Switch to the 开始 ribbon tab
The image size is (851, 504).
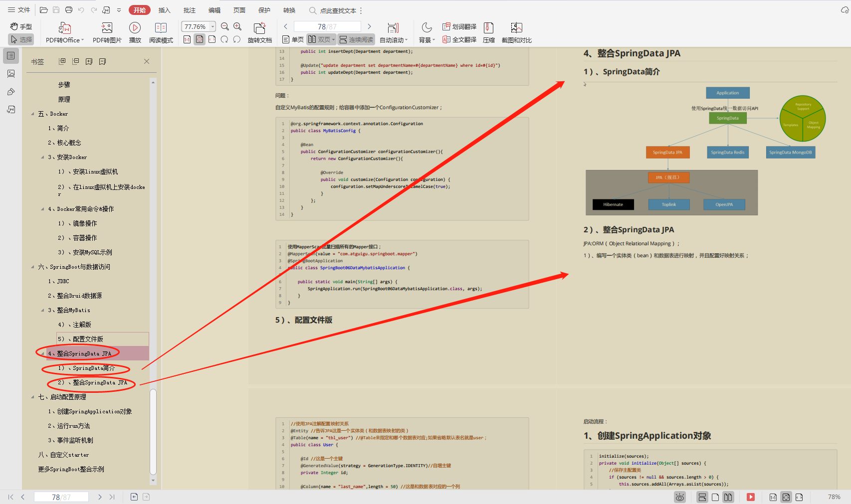[140, 10]
